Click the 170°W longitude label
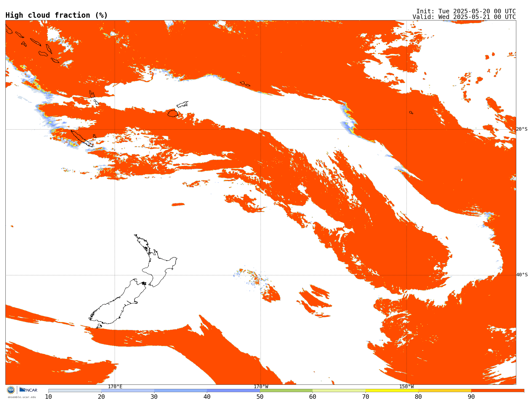Screen dimensions: 532x400 pyautogui.click(x=261, y=386)
